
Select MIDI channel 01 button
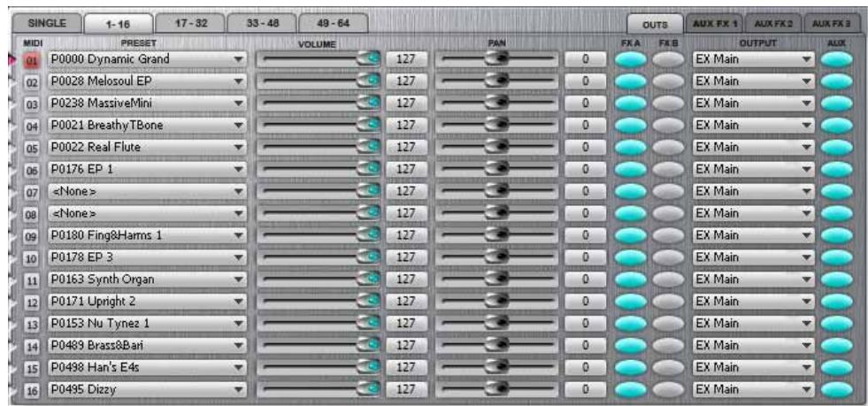click(x=32, y=60)
